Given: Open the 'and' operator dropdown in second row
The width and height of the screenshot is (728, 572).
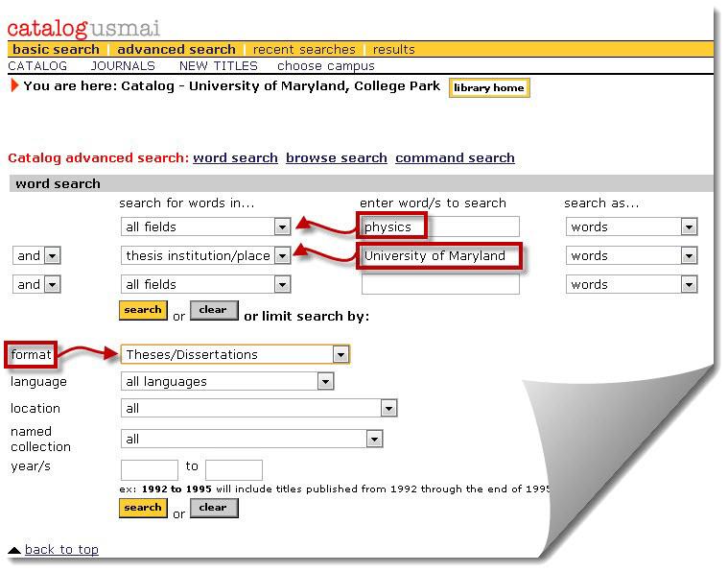Looking at the screenshot, I should (x=36, y=255).
